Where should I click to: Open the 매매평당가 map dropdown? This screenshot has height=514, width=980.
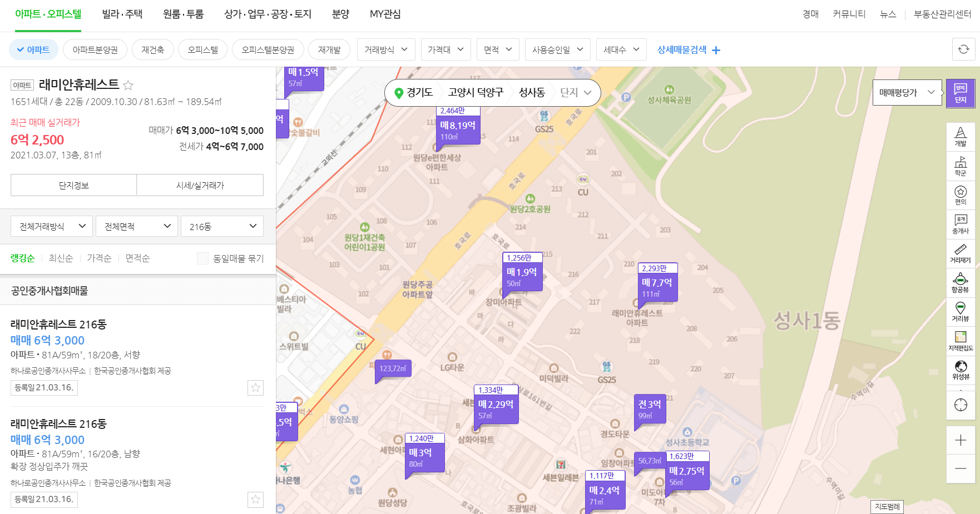tap(908, 93)
